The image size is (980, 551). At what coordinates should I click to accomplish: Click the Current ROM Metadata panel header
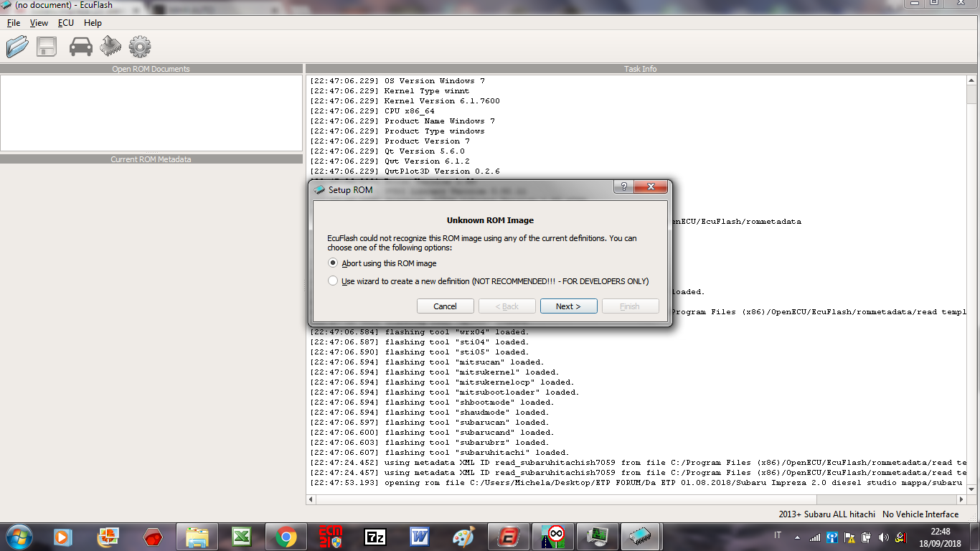pos(151,159)
